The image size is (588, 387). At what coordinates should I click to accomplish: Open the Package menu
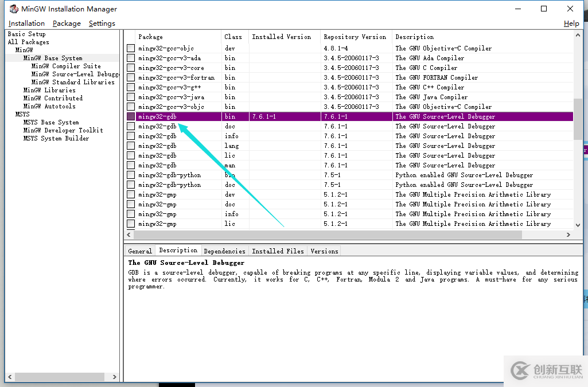tap(67, 24)
